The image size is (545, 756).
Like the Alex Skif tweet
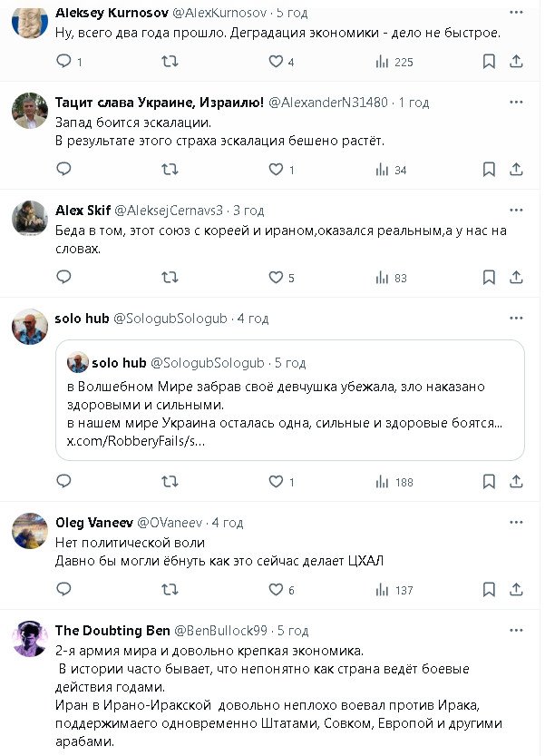[276, 278]
